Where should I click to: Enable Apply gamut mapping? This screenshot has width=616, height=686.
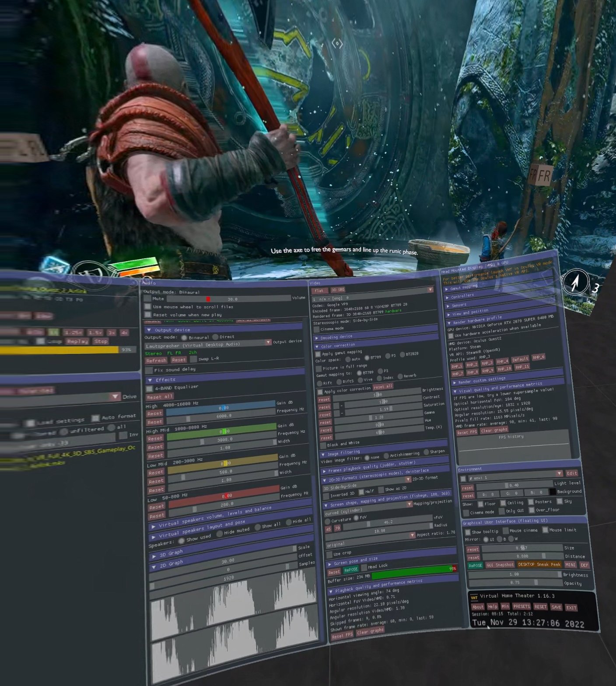318,354
